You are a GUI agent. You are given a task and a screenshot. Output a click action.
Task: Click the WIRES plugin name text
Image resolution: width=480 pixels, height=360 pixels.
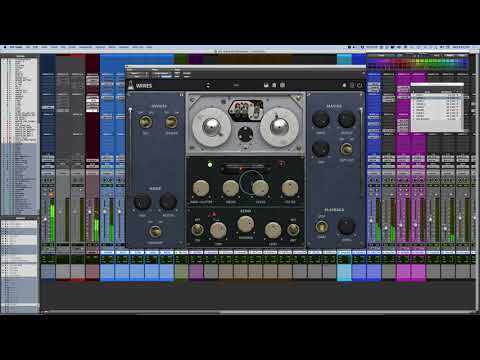click(x=144, y=86)
